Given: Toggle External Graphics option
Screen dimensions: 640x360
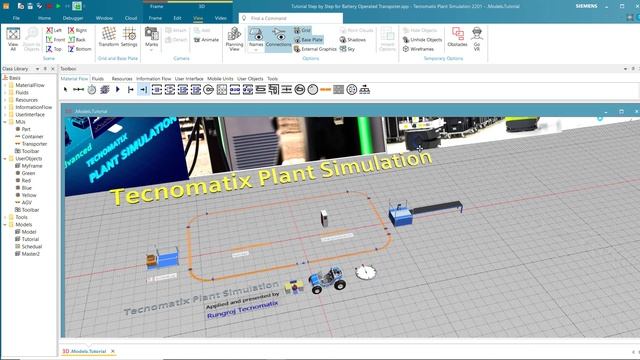Looking at the screenshot, I should pyautogui.click(x=315, y=49).
